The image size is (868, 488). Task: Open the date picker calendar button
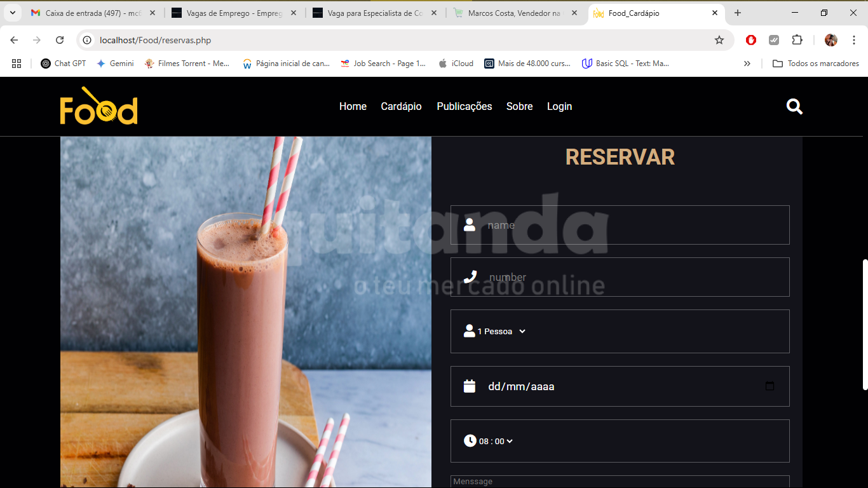point(770,386)
